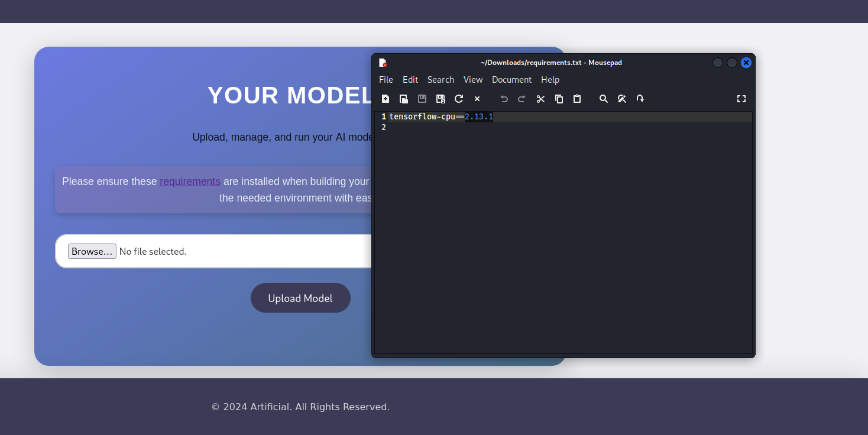Image resolution: width=868 pixels, height=435 pixels.
Task: Reload the requirements.txt file from disk
Action: pos(459,99)
